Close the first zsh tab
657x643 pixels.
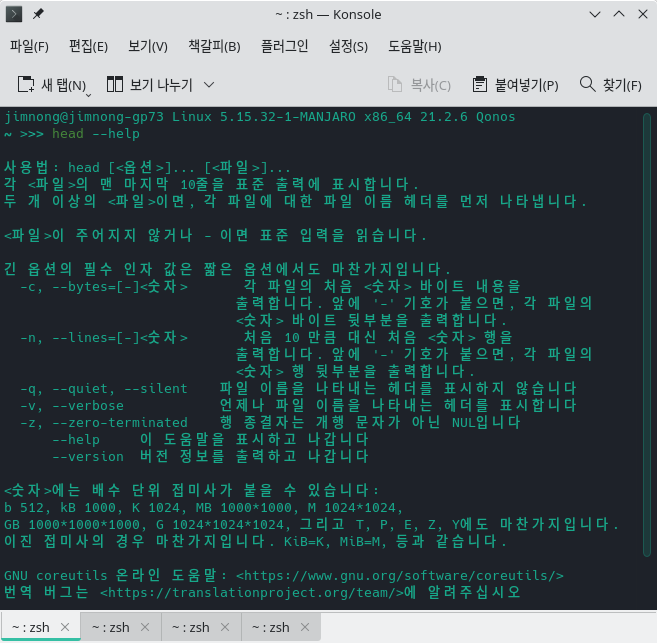[65, 627]
